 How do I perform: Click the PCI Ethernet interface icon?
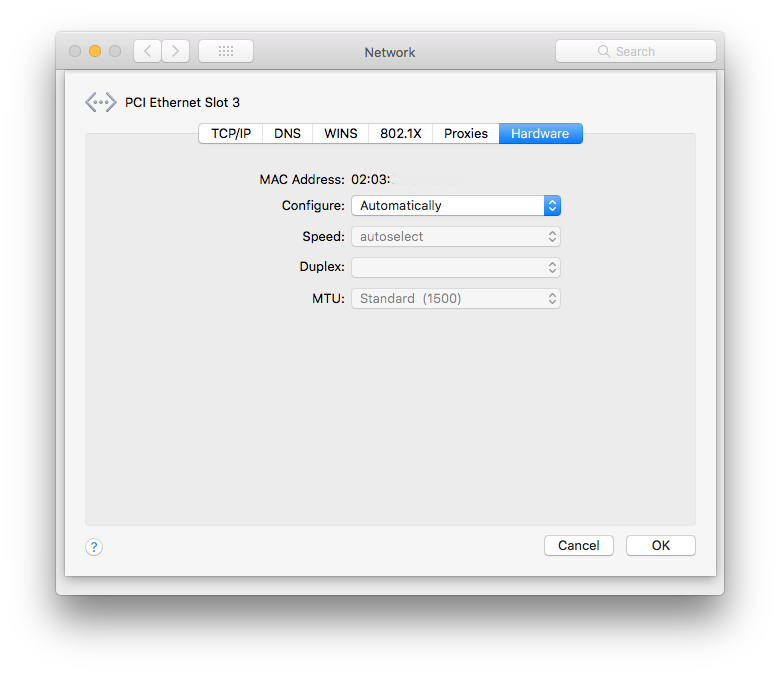pyautogui.click(x=101, y=102)
